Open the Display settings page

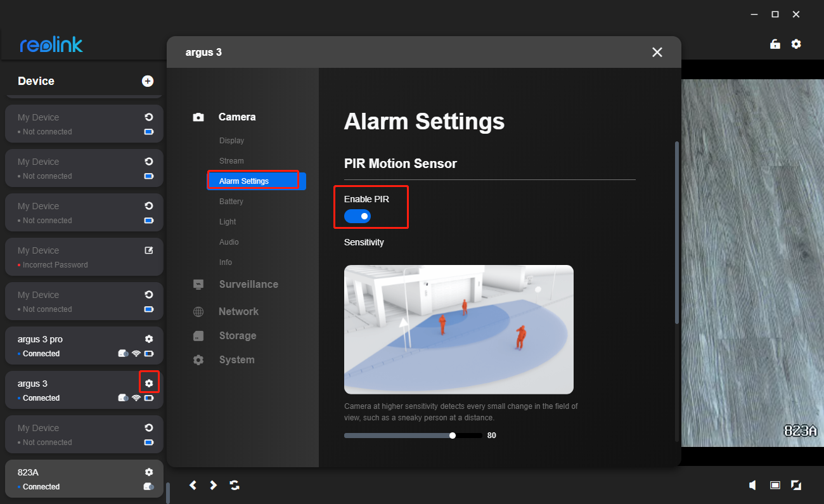[231, 141]
